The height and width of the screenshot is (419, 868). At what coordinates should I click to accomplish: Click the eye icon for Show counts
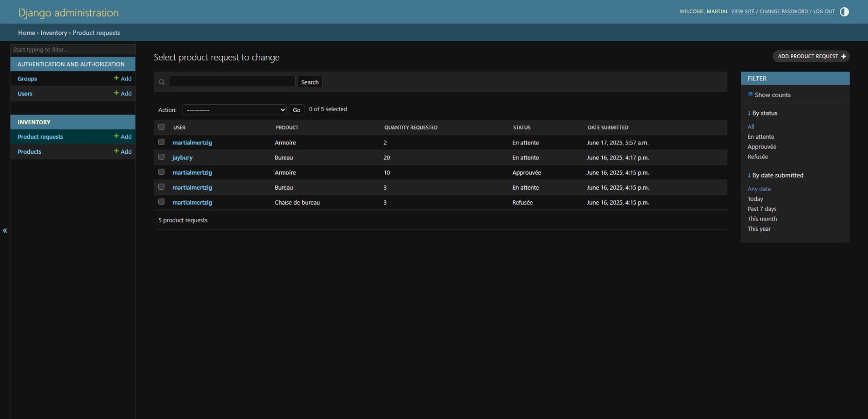tap(751, 95)
